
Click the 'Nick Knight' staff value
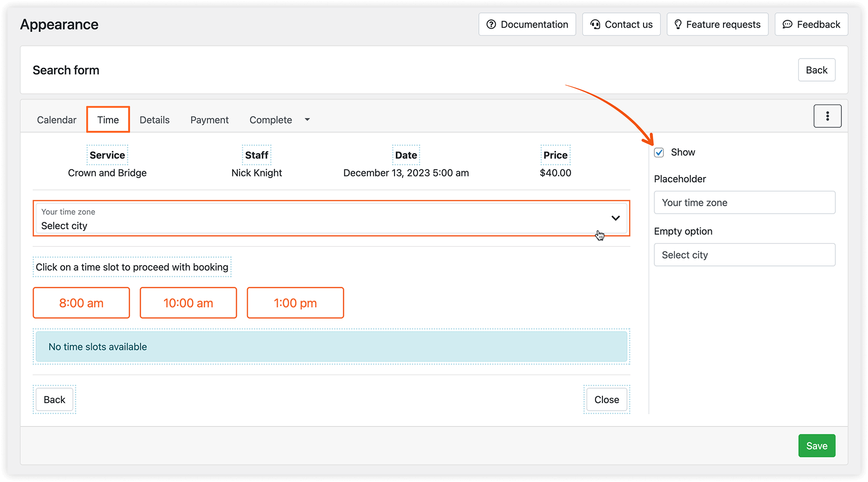256,173
